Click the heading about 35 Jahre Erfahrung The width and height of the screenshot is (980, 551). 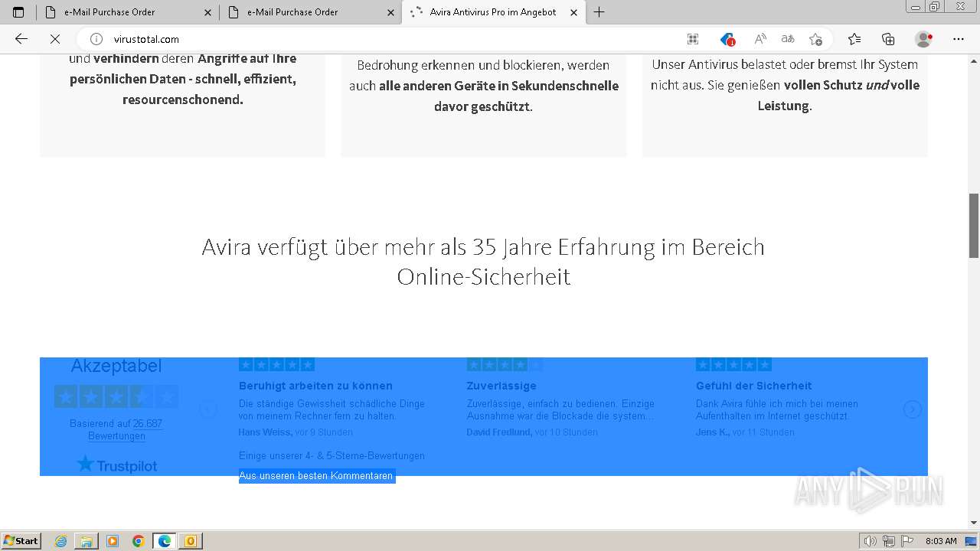483,261
